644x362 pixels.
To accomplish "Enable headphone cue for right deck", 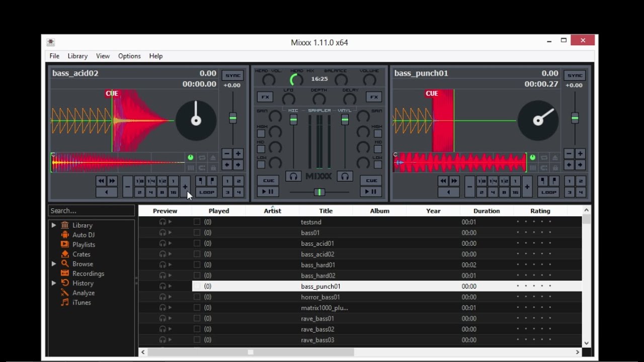I will [345, 176].
